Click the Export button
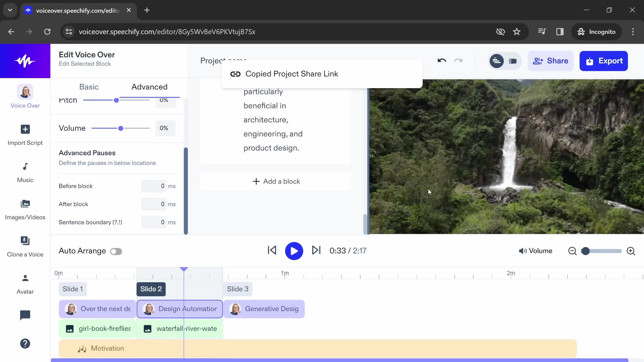This screenshot has width=644, height=362. click(x=603, y=61)
